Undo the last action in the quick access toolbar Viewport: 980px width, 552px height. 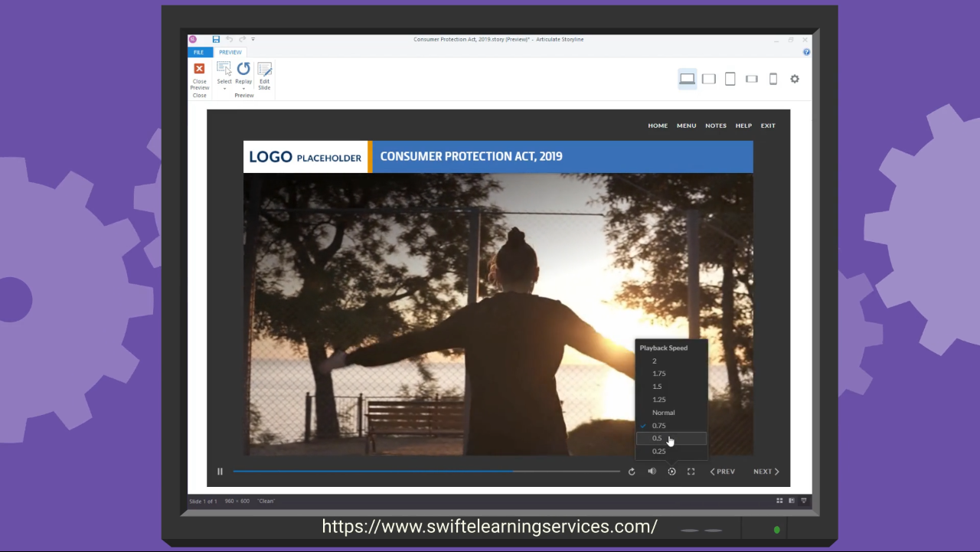(229, 39)
